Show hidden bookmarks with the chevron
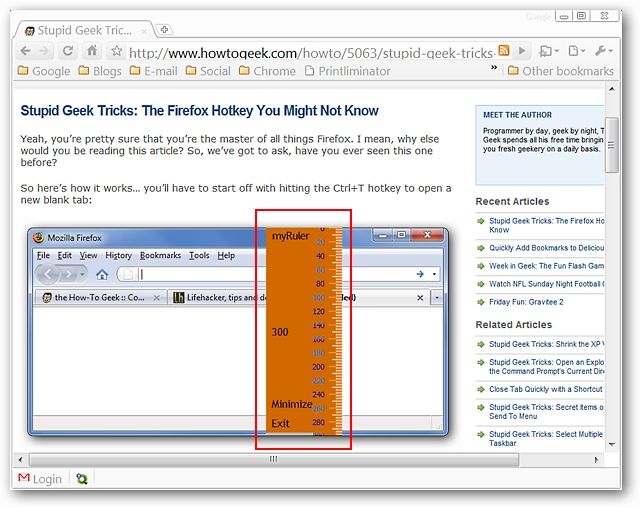640x508 pixels. click(494, 67)
